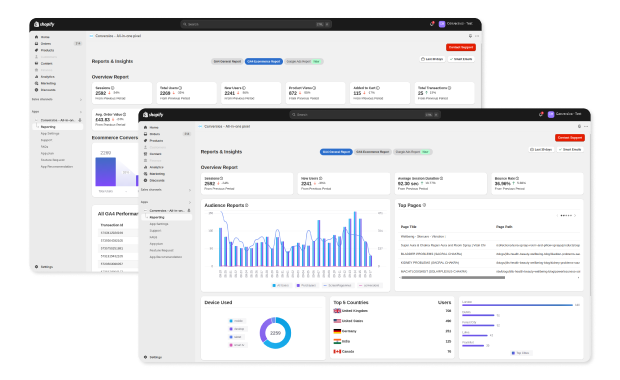620x380 pixels.
Task: Click the notification bell in front window
Action: click(x=541, y=114)
